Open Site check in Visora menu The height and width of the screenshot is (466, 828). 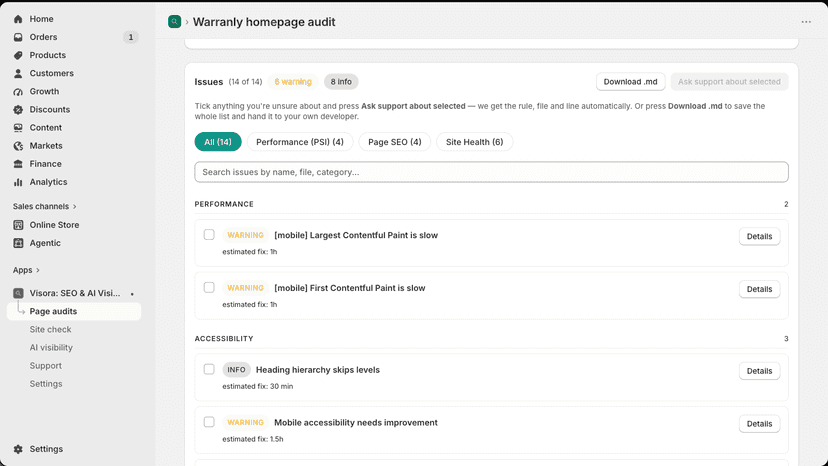click(x=50, y=330)
